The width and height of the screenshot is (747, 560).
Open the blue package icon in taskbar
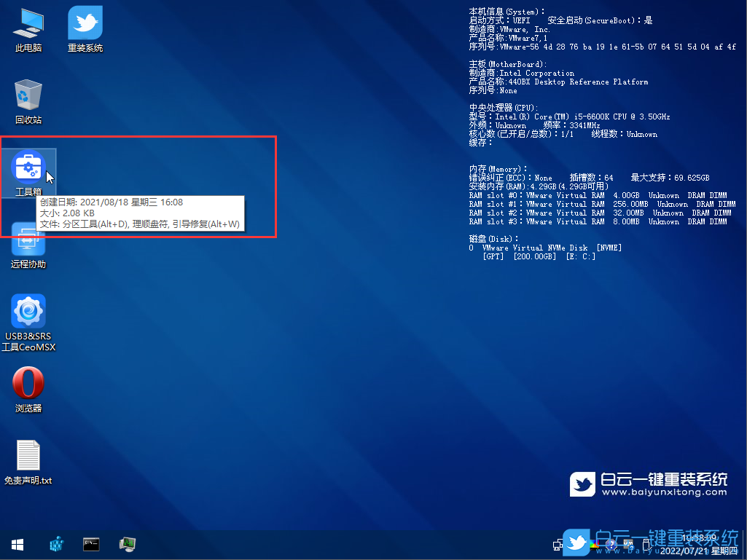point(55,544)
